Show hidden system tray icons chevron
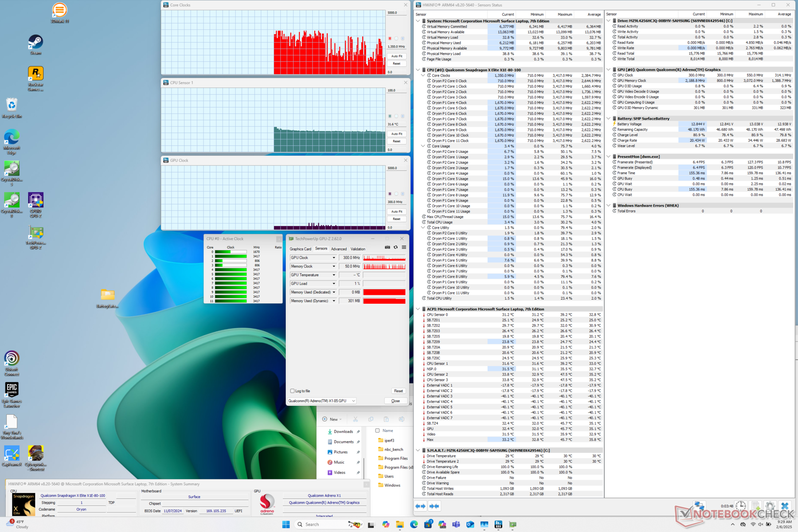Screen dimensions: 798x532 (732, 524)
